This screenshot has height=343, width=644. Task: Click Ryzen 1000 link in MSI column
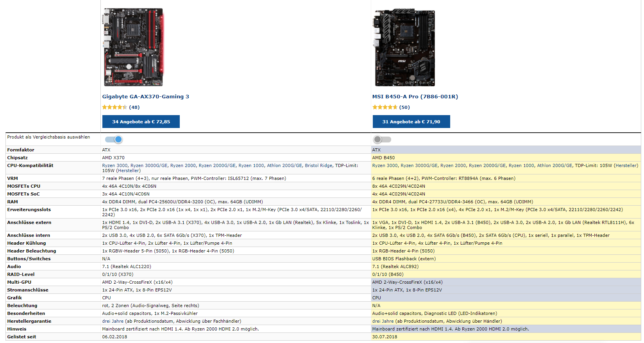pyautogui.click(x=521, y=165)
